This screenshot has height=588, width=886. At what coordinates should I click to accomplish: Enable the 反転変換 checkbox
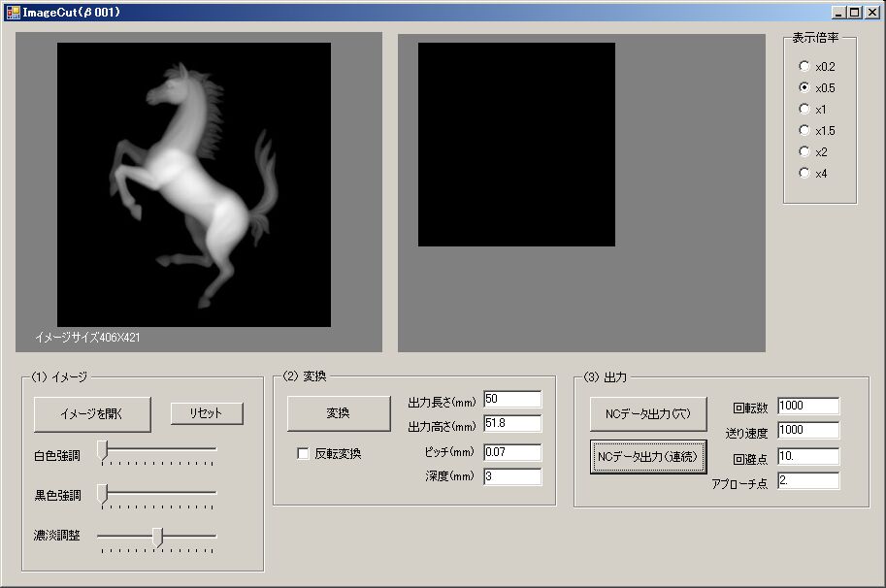point(303,453)
